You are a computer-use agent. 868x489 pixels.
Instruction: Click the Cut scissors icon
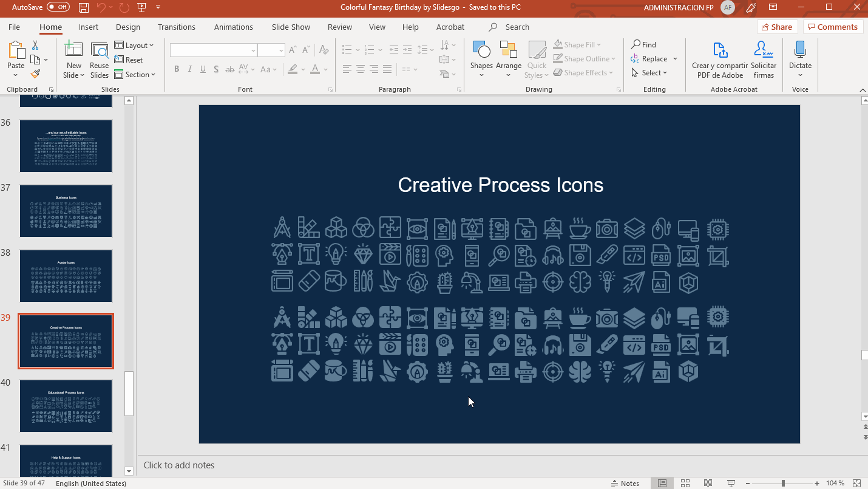pos(35,46)
